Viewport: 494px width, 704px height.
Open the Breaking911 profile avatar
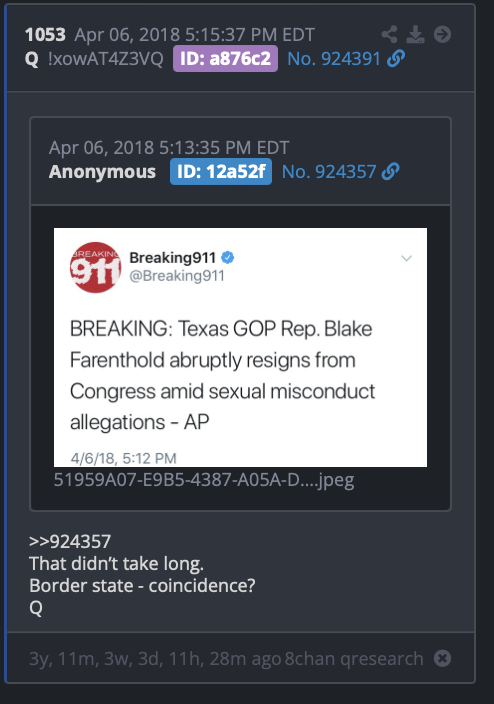[96, 268]
